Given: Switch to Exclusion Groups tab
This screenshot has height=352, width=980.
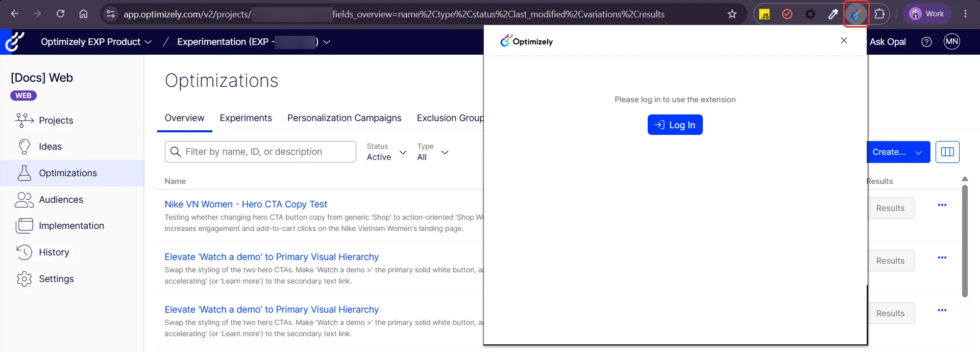Looking at the screenshot, I should click(450, 118).
